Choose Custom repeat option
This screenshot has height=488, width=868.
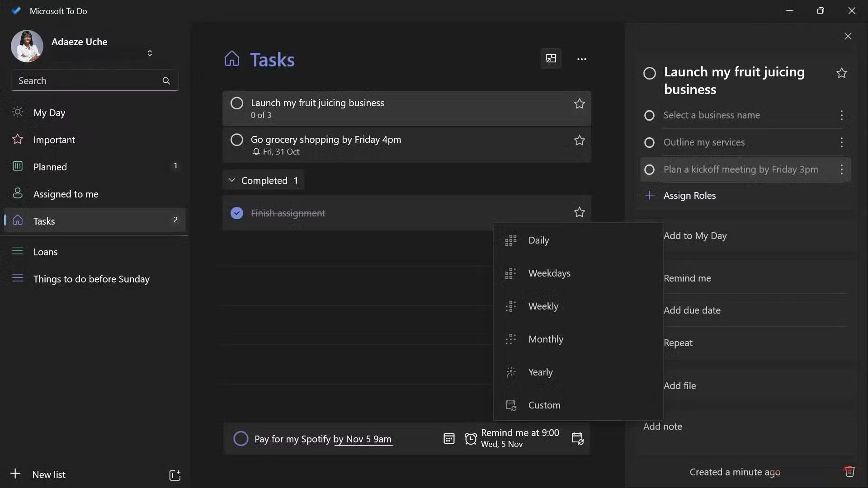click(545, 405)
